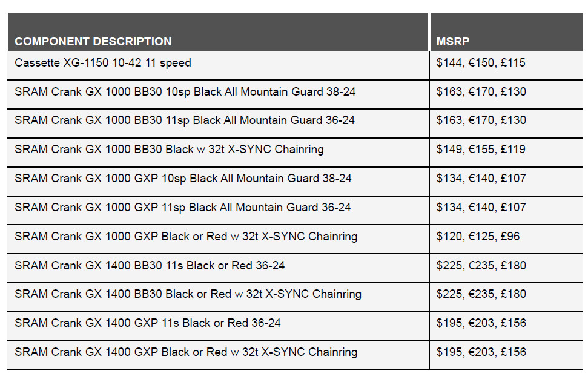Click MSRP for GX 1400 GXP X-SYNC Chainring
588x385 pixels.
[481, 352]
